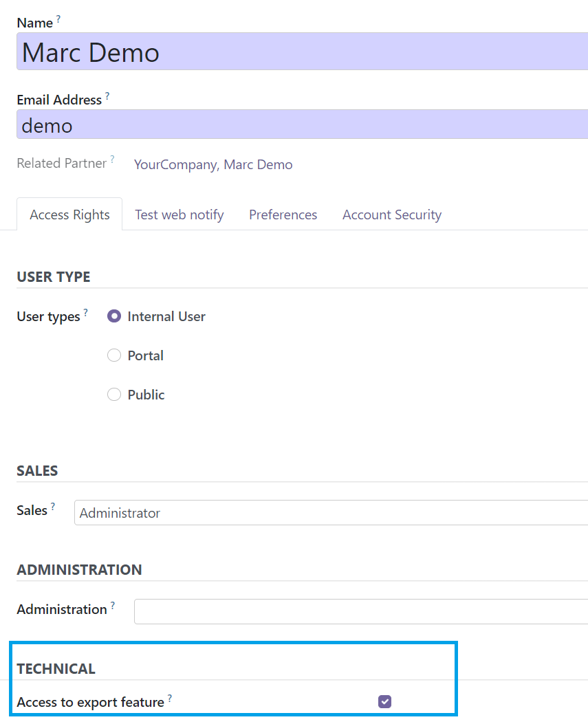Uncheck the Access to export feature checkbox
The width and height of the screenshot is (588, 724).
click(384, 702)
